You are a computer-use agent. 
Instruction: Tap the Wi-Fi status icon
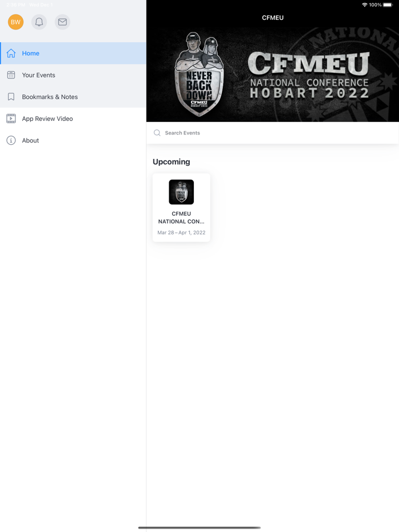click(364, 5)
